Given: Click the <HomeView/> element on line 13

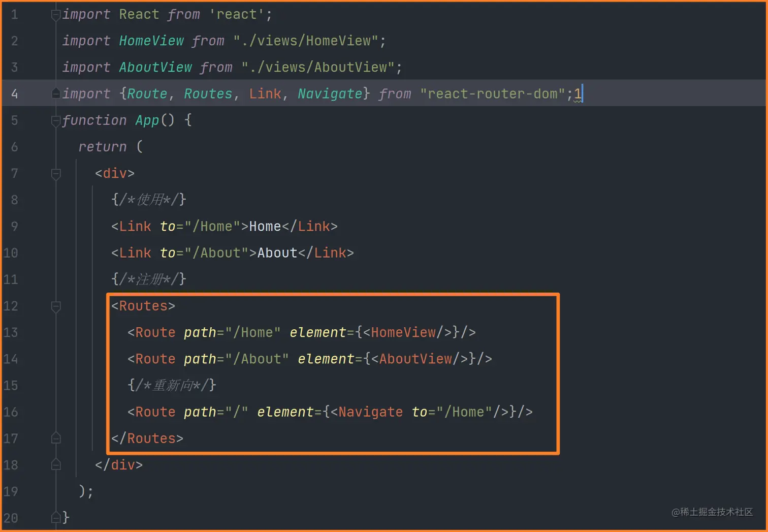Looking at the screenshot, I should (x=407, y=332).
